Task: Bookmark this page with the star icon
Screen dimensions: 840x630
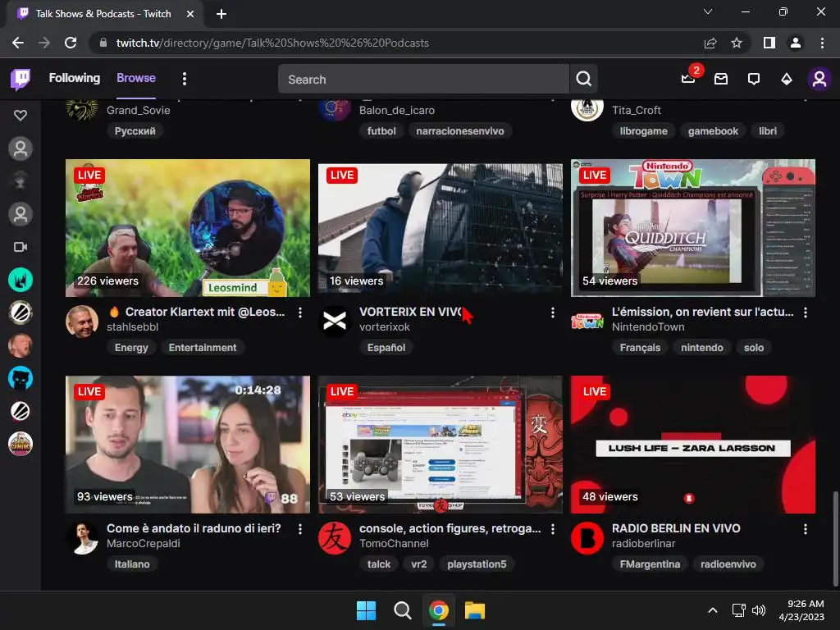Action: 737,43
